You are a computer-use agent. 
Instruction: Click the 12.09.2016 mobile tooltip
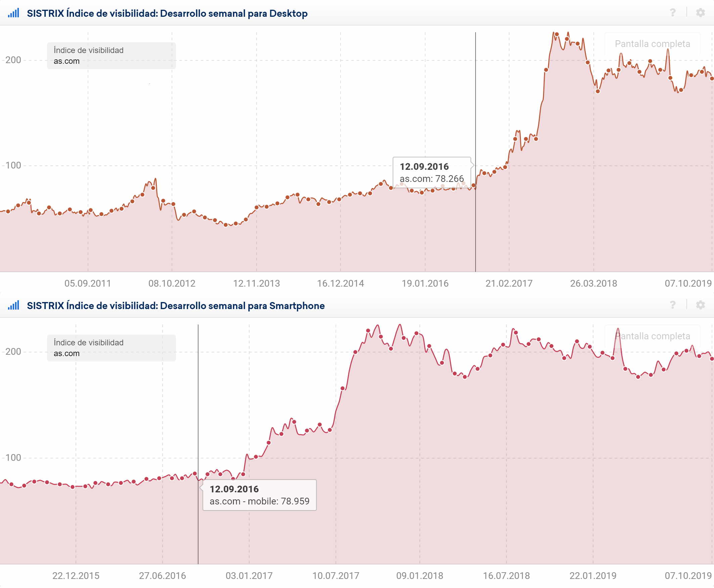pos(259,495)
